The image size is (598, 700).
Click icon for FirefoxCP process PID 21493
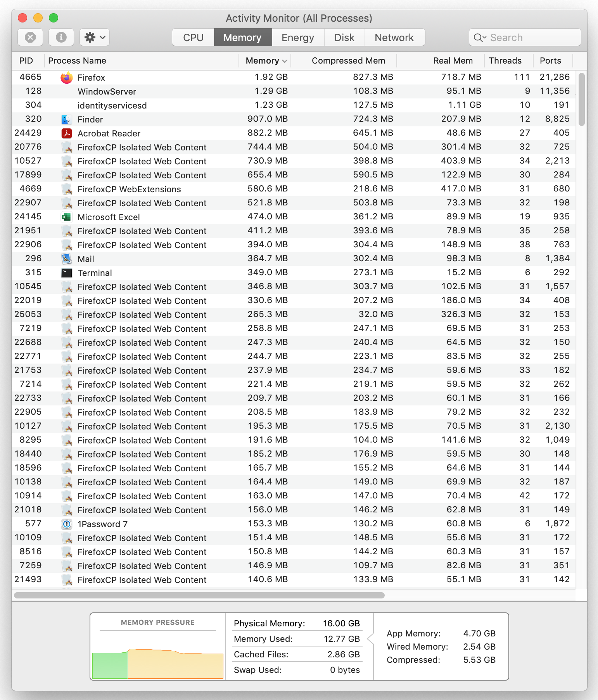coord(67,580)
